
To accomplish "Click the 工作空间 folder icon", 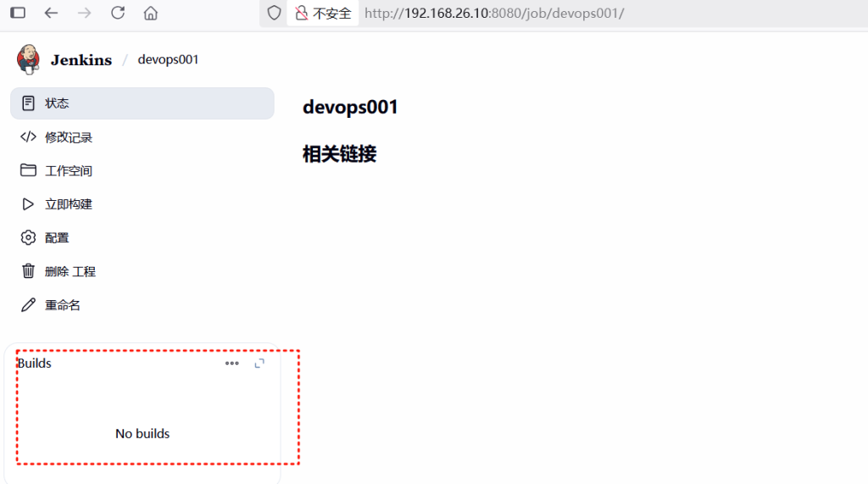I will coord(29,170).
